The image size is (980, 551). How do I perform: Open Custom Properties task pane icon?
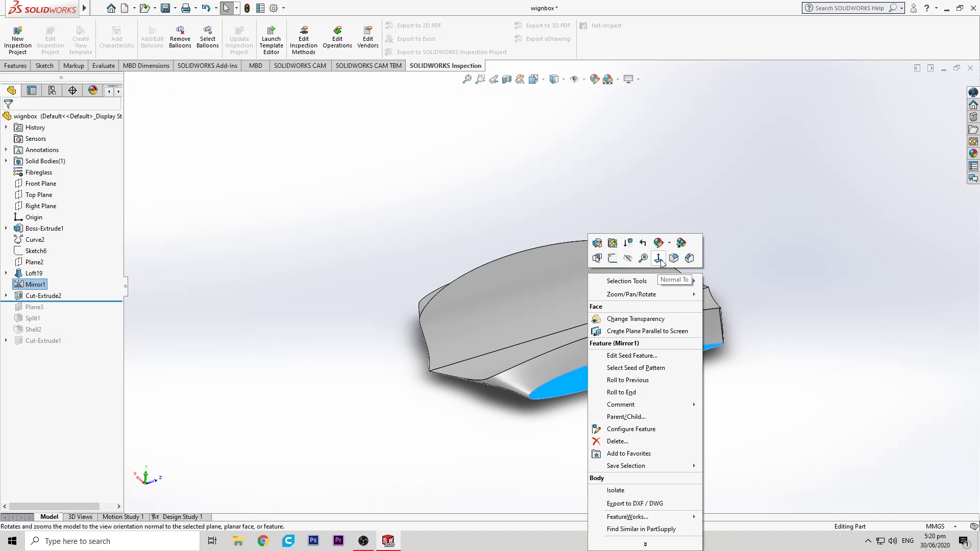point(973,166)
